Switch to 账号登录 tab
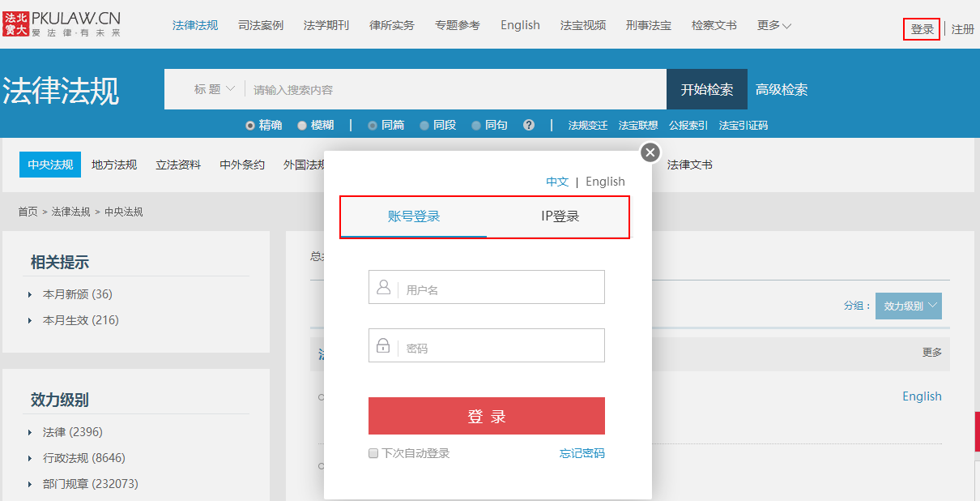980x501 pixels. pyautogui.click(x=414, y=216)
